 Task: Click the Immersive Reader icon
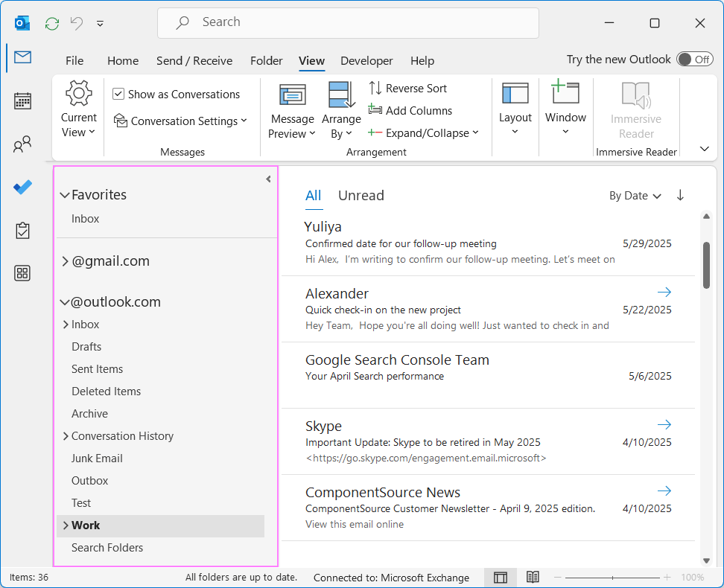coord(636,110)
